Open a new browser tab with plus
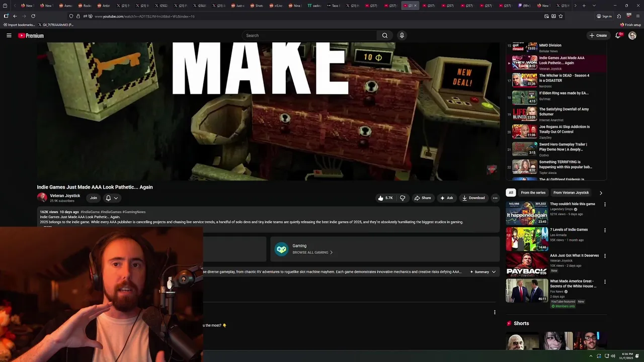Viewport: 644px width, 362px height. point(584,6)
